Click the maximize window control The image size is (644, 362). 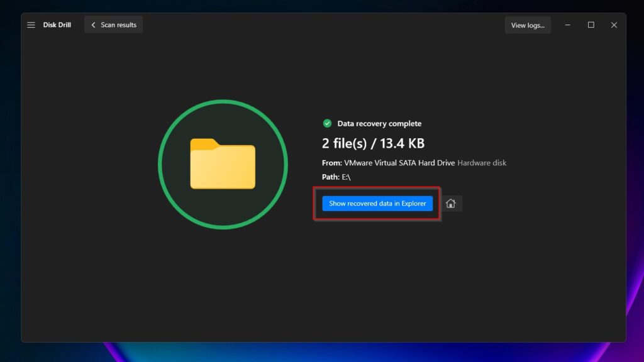(590, 25)
